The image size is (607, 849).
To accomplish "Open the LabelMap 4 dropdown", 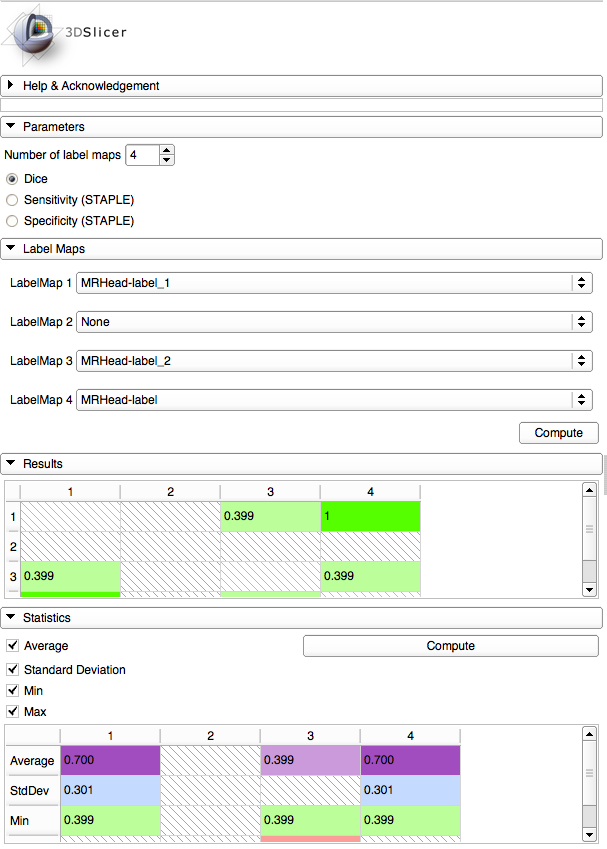I will pos(334,400).
